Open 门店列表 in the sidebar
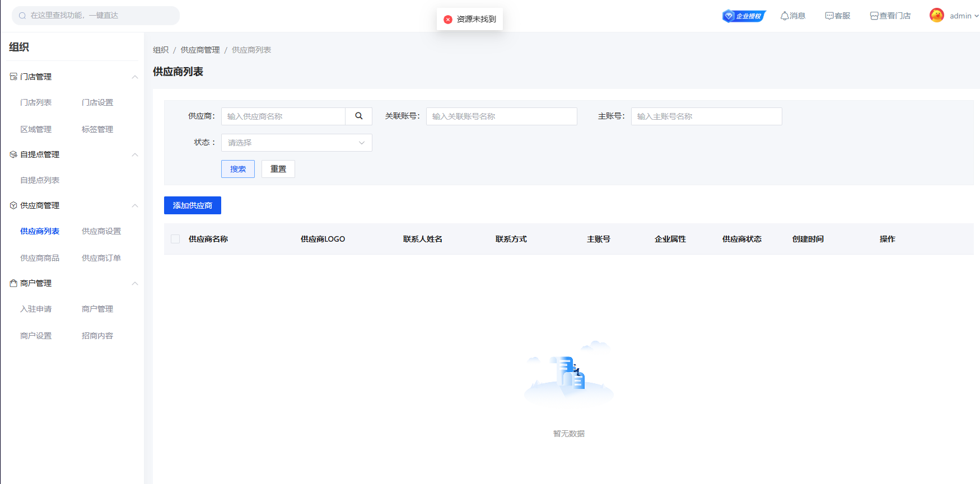The height and width of the screenshot is (484, 980). [x=36, y=103]
